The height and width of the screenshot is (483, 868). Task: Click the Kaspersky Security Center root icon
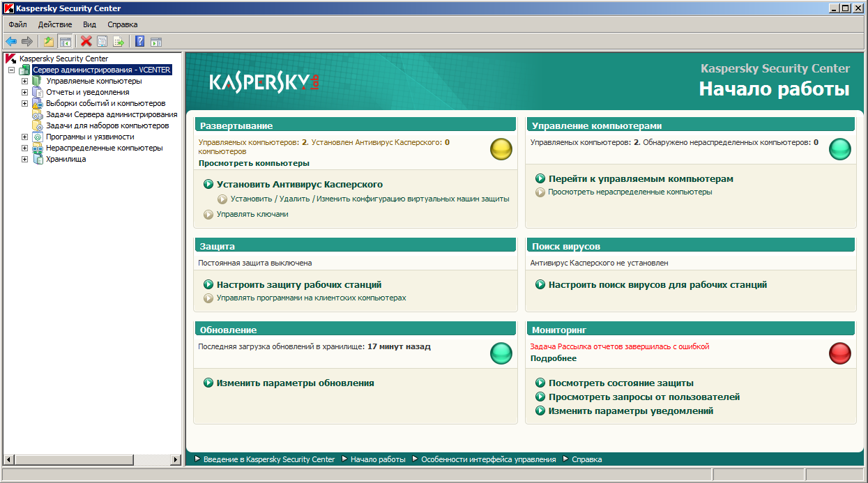tap(11, 59)
